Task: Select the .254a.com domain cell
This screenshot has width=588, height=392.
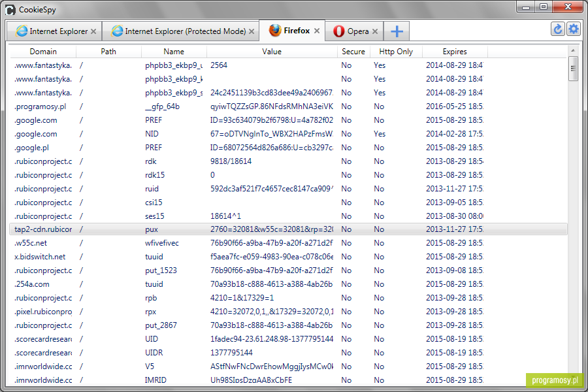Action: [x=32, y=284]
